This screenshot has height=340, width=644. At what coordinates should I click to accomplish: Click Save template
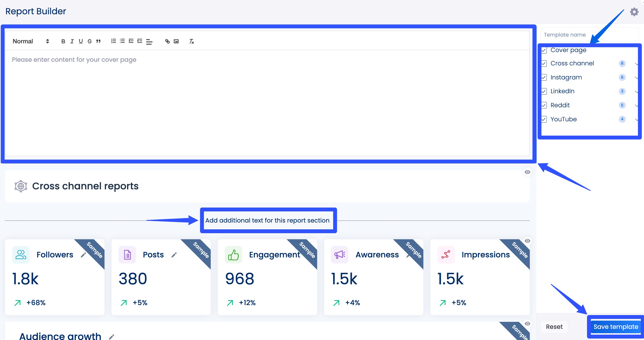pos(615,326)
